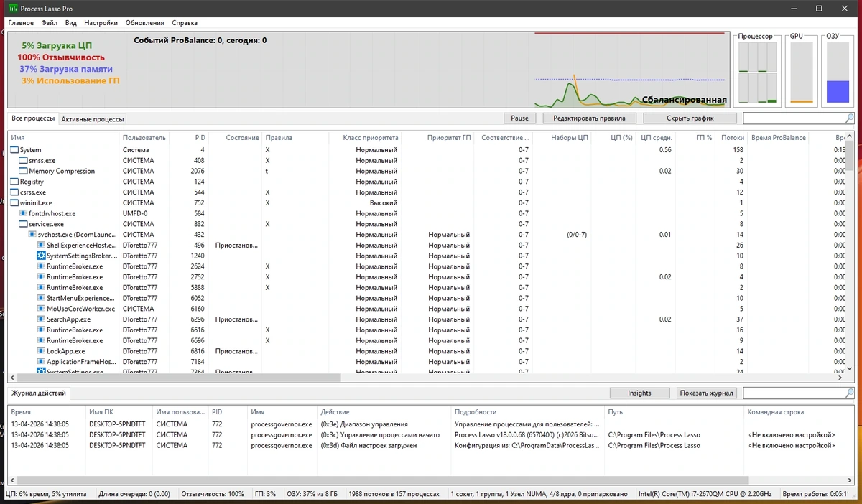The height and width of the screenshot is (504, 862).
Task: Click icon of RuntimeBroker.exe PID 2624
Action: click(x=41, y=266)
